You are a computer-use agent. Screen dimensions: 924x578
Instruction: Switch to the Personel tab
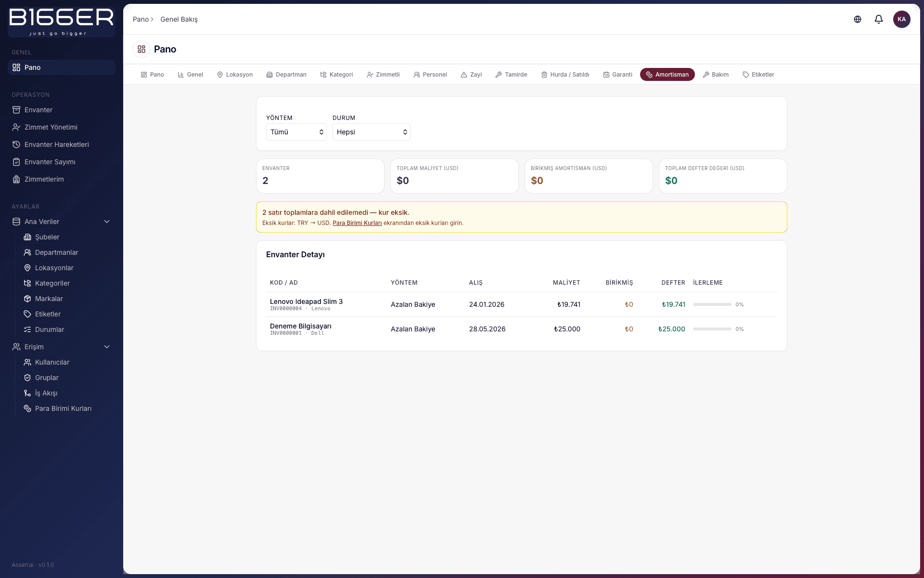[x=430, y=75]
